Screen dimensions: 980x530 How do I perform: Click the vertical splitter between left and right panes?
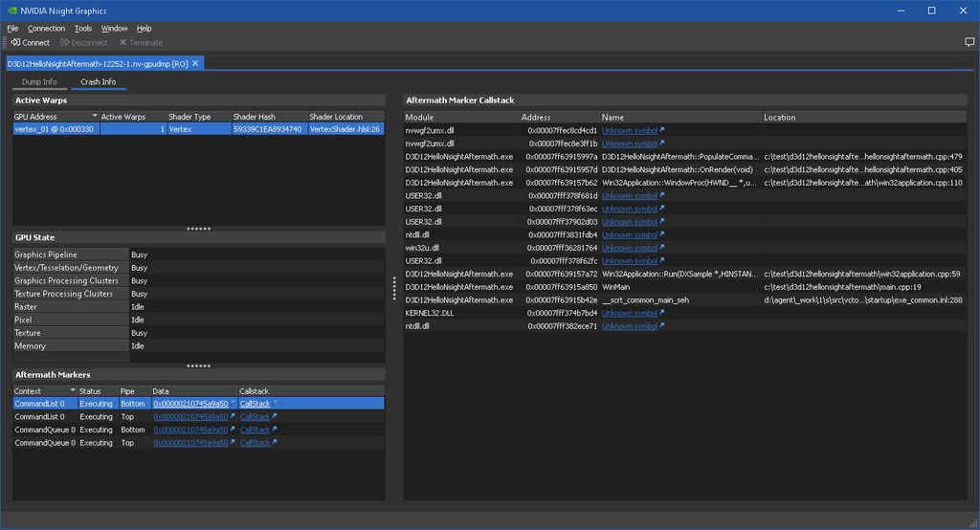point(394,288)
